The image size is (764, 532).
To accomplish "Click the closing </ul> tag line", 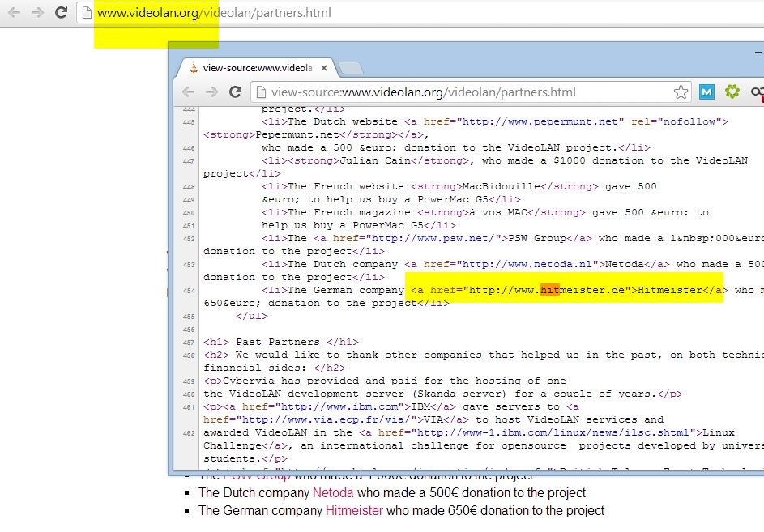I will tap(251, 316).
